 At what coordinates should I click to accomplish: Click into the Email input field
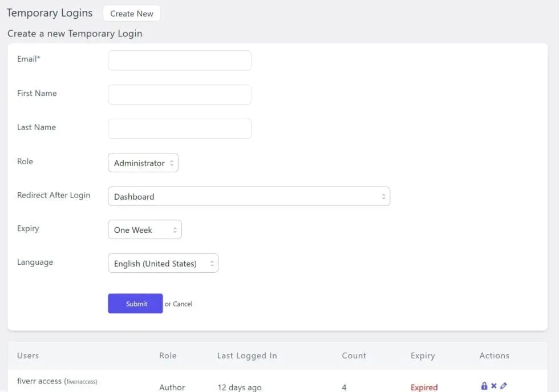click(179, 60)
